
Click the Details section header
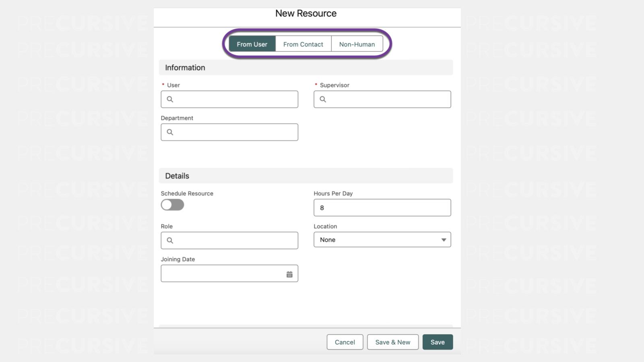click(306, 176)
